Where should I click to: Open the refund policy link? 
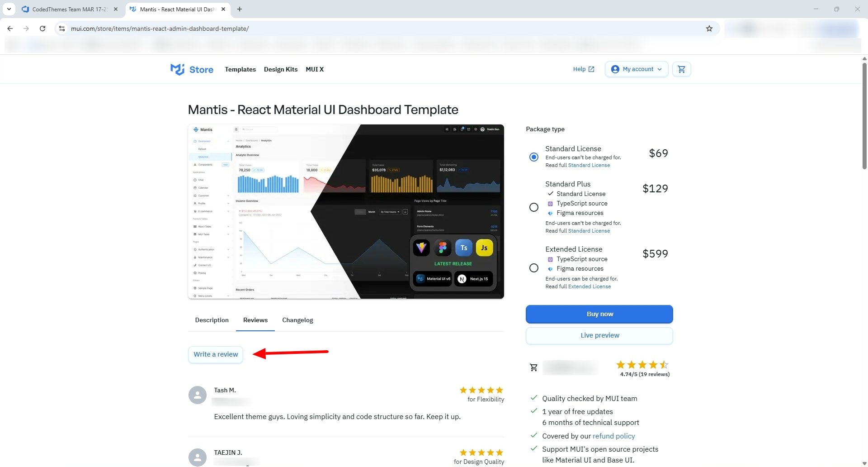[x=613, y=436]
